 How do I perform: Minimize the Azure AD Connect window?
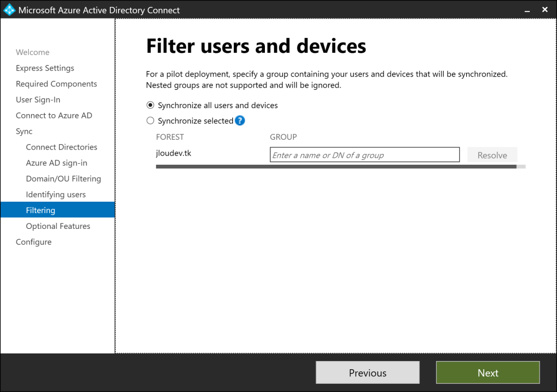click(527, 10)
